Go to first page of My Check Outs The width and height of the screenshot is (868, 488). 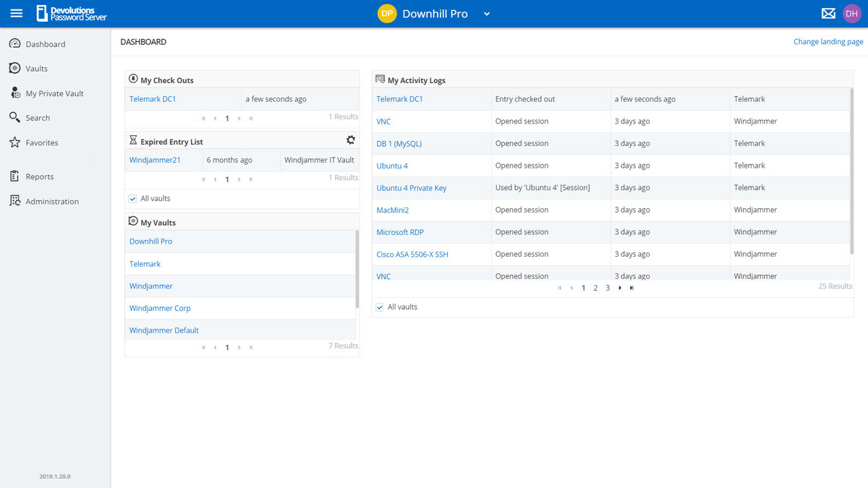point(203,118)
